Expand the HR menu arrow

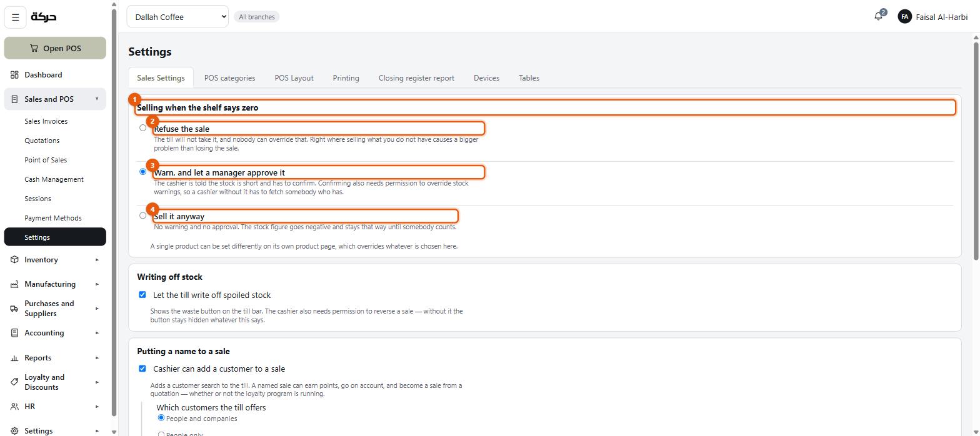click(97, 407)
